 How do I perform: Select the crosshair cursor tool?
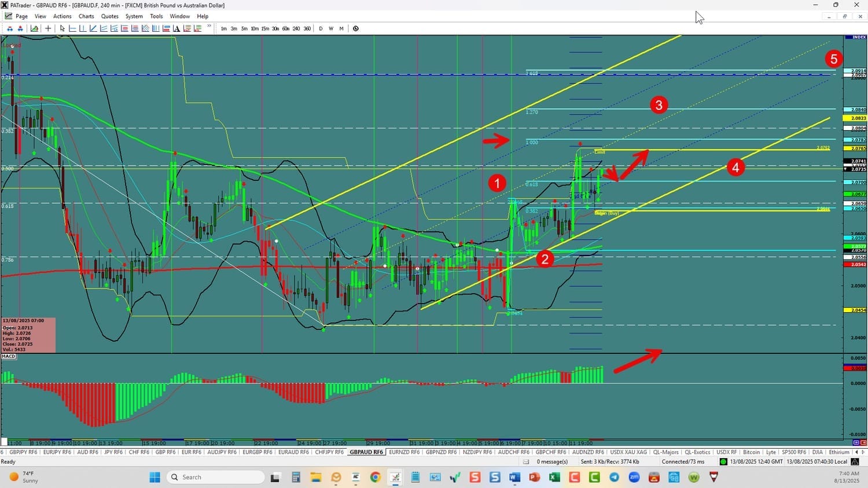click(48, 28)
